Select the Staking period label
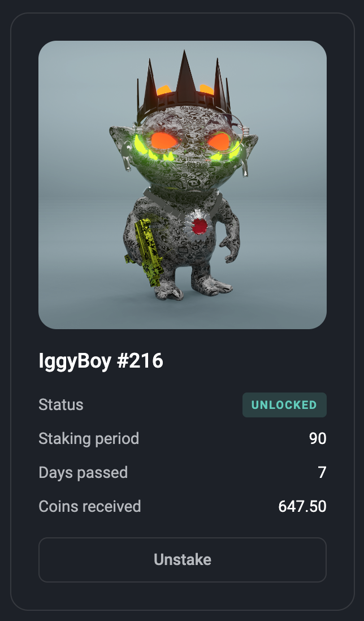364x621 pixels. click(89, 439)
